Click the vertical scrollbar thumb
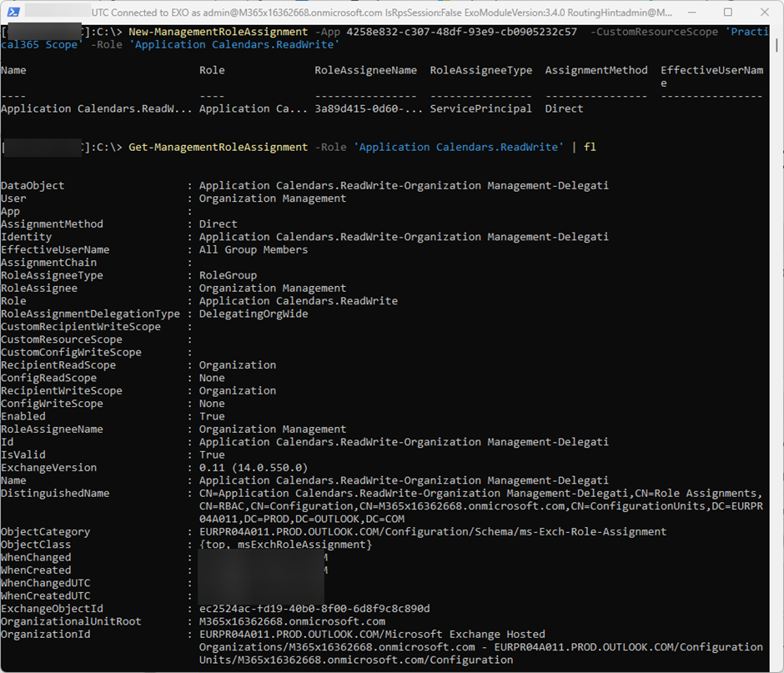The image size is (784, 673). click(776, 45)
